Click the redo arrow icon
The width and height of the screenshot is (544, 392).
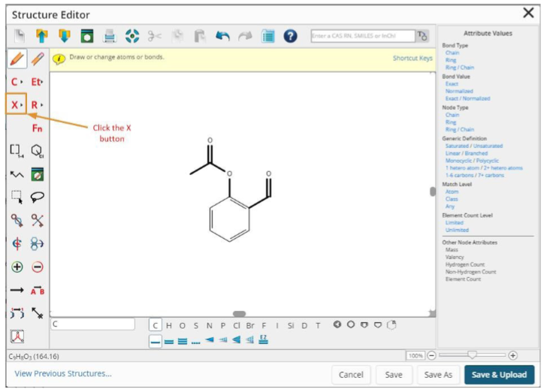pos(245,36)
